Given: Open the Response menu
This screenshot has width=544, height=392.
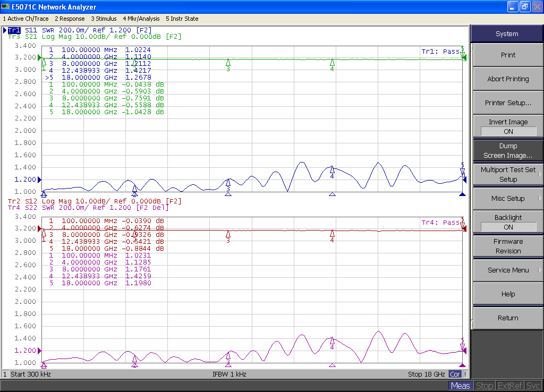Looking at the screenshot, I should (70, 19).
